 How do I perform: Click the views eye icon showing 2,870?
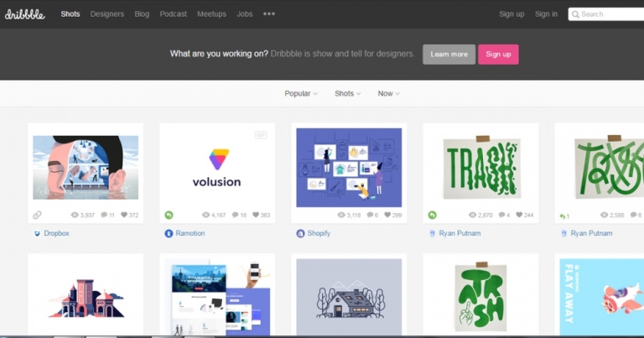pyautogui.click(x=473, y=215)
